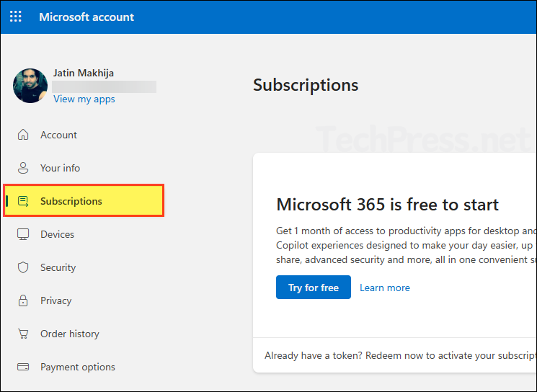
Task: Click the Try for free button
Action: pos(314,288)
